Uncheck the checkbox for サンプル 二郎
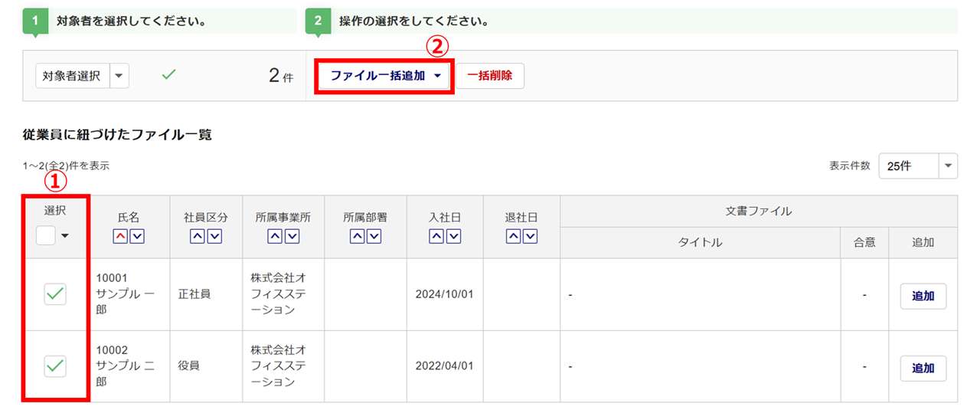This screenshot has height=410, width=980. pyautogui.click(x=55, y=366)
